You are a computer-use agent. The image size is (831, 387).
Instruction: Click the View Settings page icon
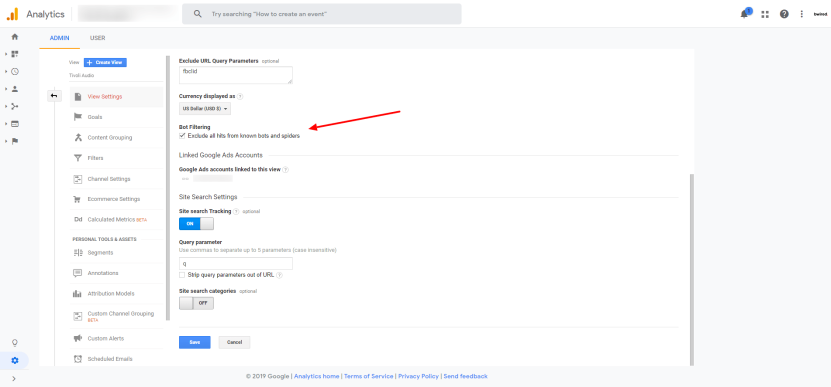tap(78, 96)
